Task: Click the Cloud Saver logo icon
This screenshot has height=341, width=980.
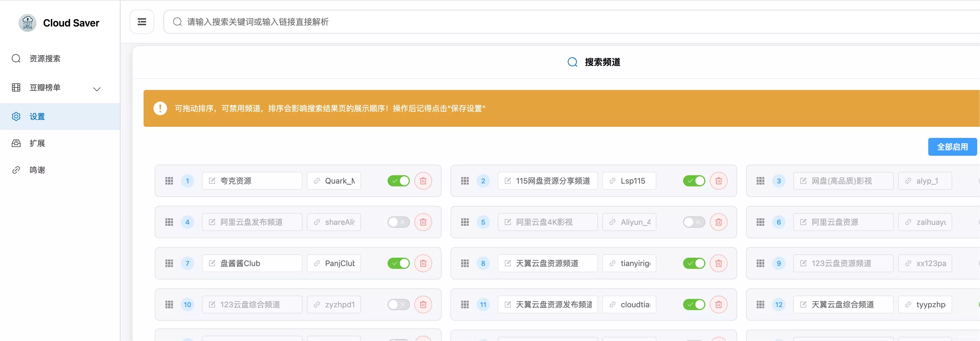Action: point(27,23)
